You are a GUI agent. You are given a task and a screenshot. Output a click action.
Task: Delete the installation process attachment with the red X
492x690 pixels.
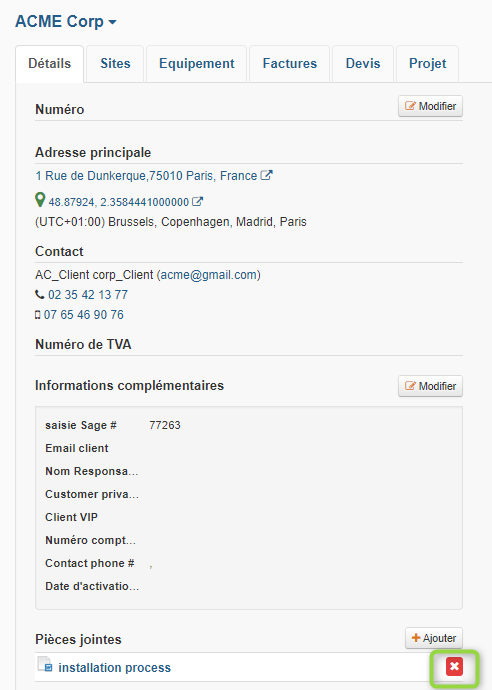[454, 667]
